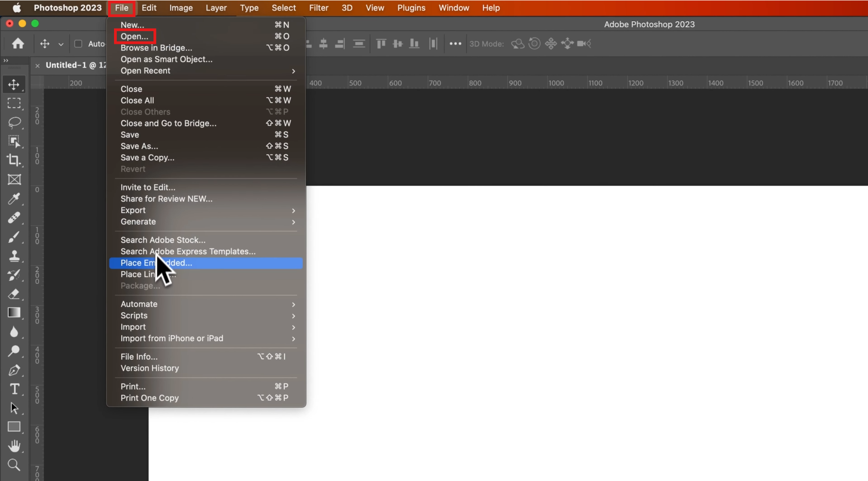Pick the Eyedropper tool
This screenshot has height=481, width=868.
(14, 199)
